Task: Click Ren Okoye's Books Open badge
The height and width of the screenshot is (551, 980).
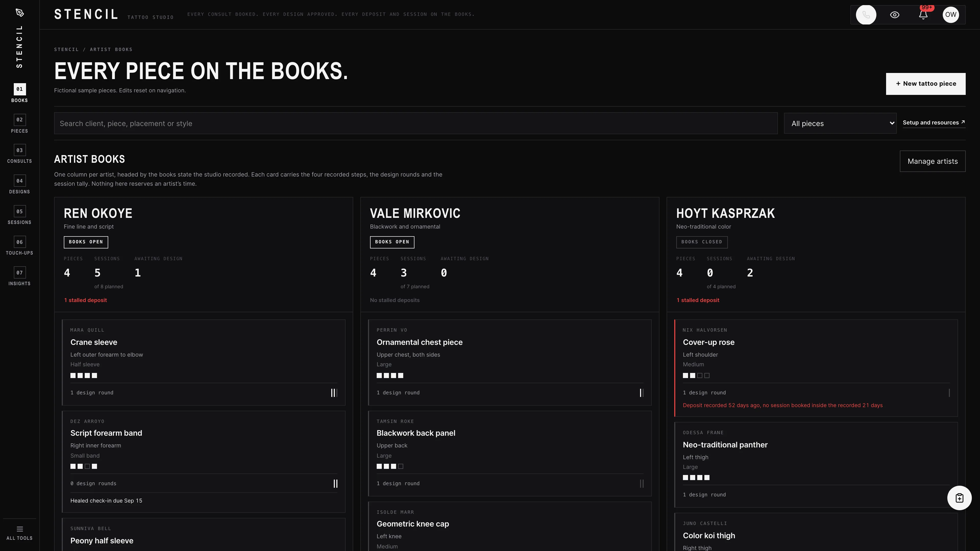Action: 85,242
